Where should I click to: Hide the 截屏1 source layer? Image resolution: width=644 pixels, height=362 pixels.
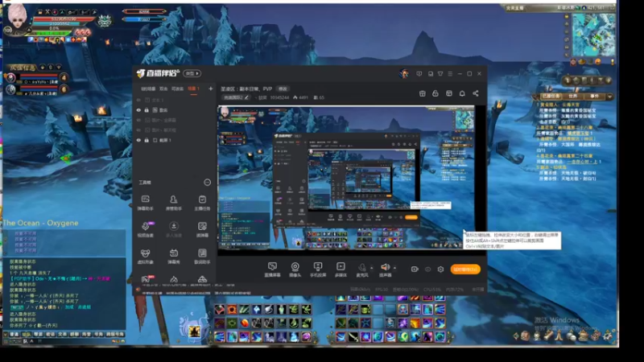click(x=138, y=140)
